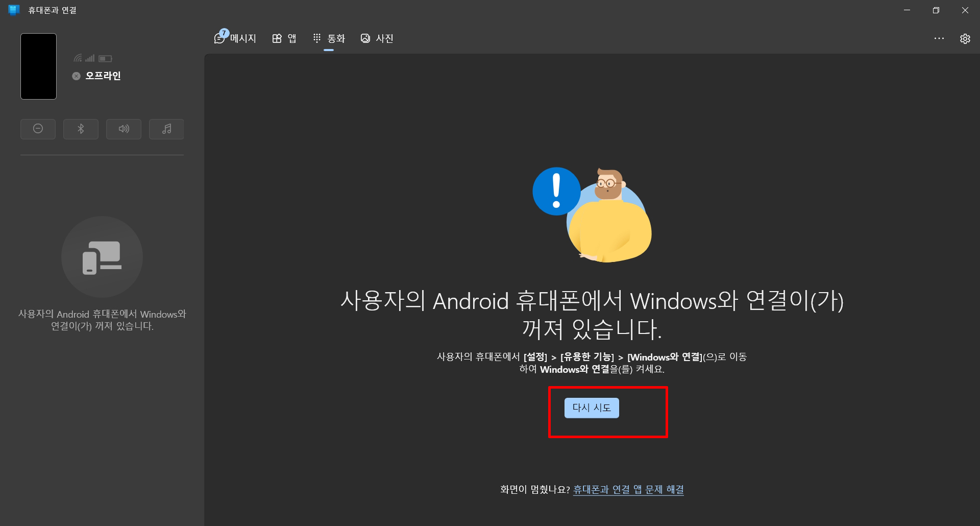The width and height of the screenshot is (980, 526).
Task: Click the phone Wi-Fi status icon
Action: [x=78, y=58]
